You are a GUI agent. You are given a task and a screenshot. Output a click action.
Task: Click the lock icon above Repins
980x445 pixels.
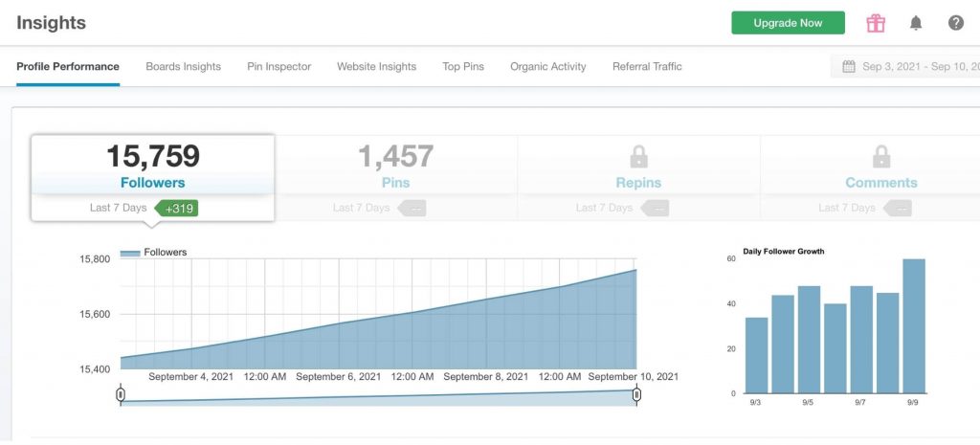point(638,156)
